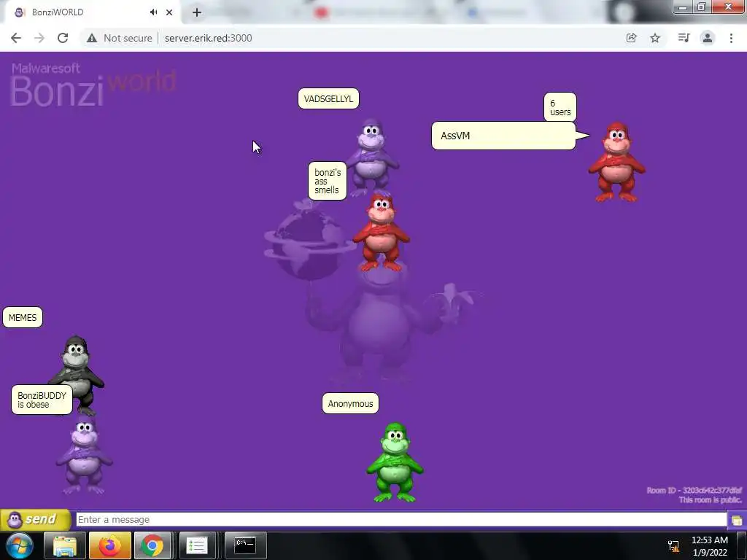
Task: Reload the BonziWORLD page
Action: [x=63, y=38]
